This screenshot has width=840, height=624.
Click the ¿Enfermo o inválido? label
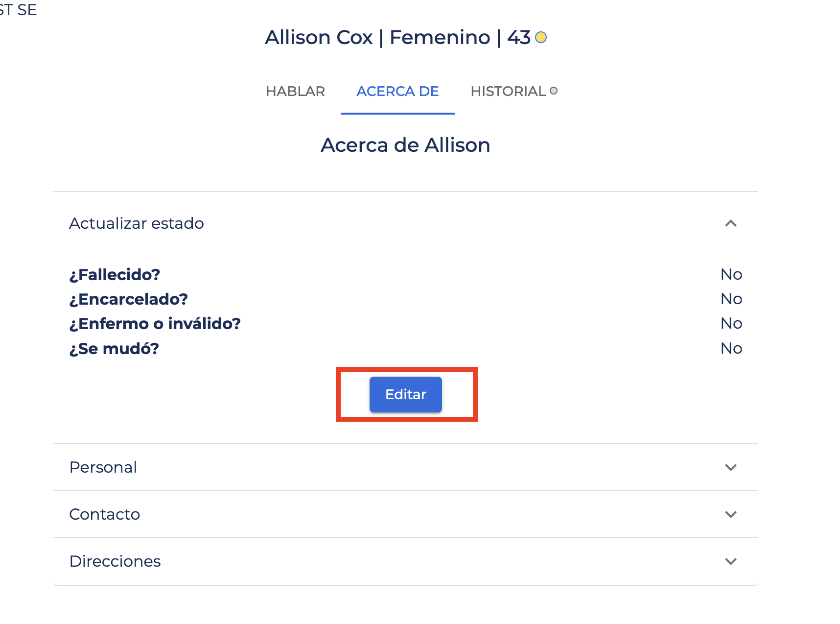click(x=155, y=324)
